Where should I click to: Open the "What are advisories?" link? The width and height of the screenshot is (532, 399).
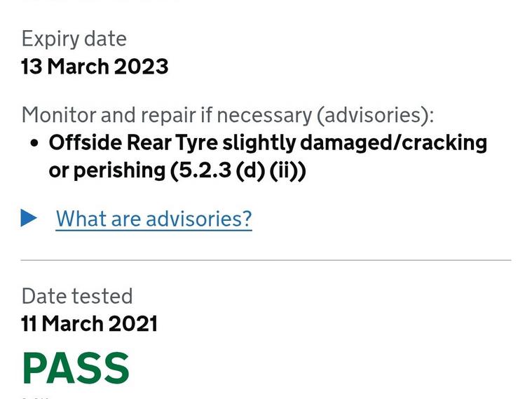[x=154, y=219]
